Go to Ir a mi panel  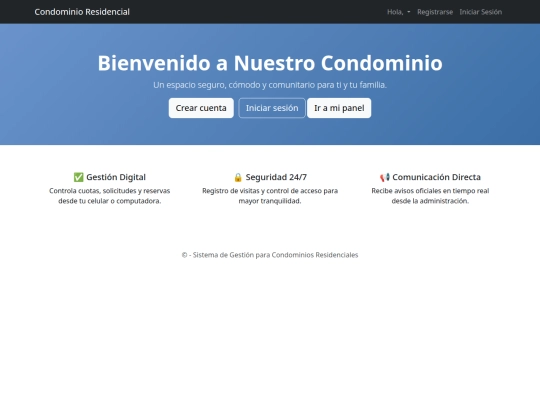click(339, 108)
